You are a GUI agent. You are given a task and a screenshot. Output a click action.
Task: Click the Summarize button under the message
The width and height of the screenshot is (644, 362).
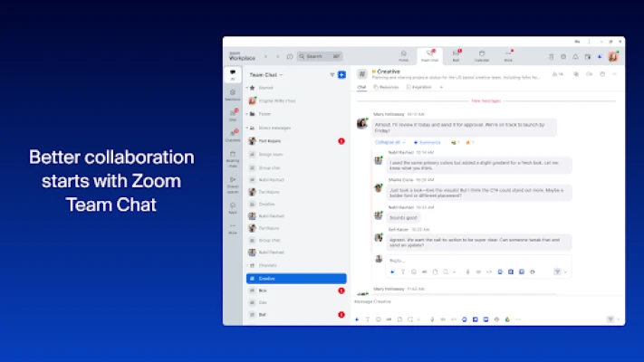coord(428,142)
